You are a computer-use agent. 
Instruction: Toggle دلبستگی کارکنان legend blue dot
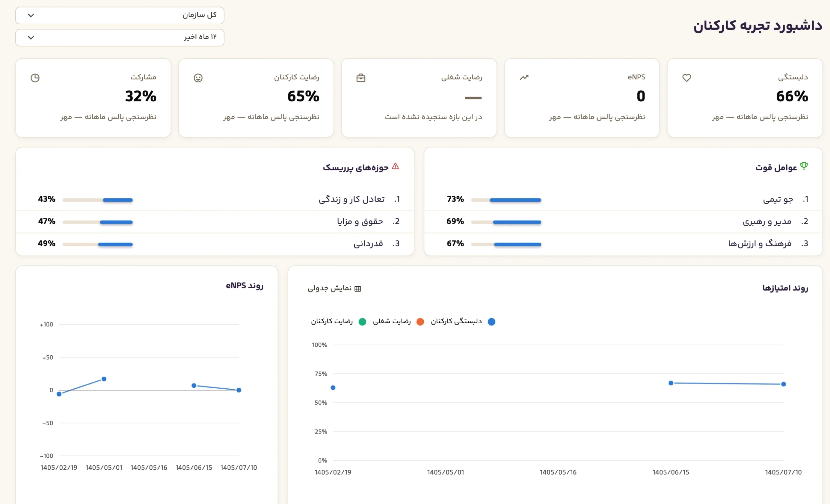[x=492, y=322]
